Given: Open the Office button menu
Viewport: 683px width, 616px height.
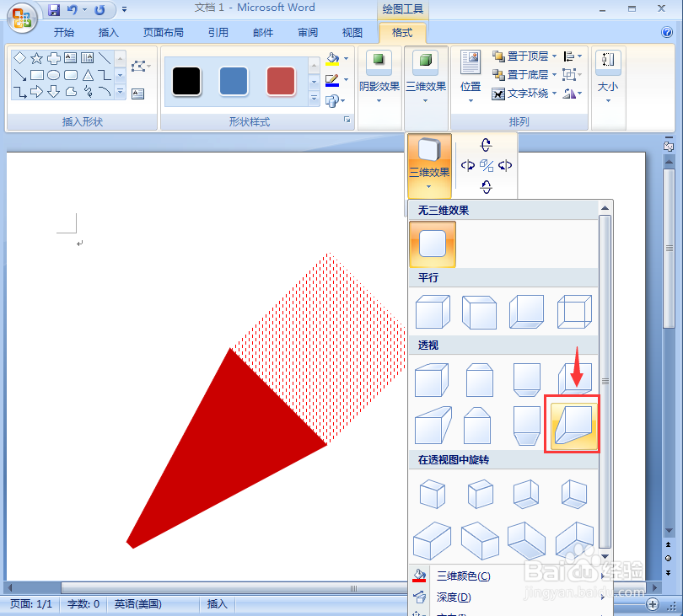Looking at the screenshot, I should (21, 18).
